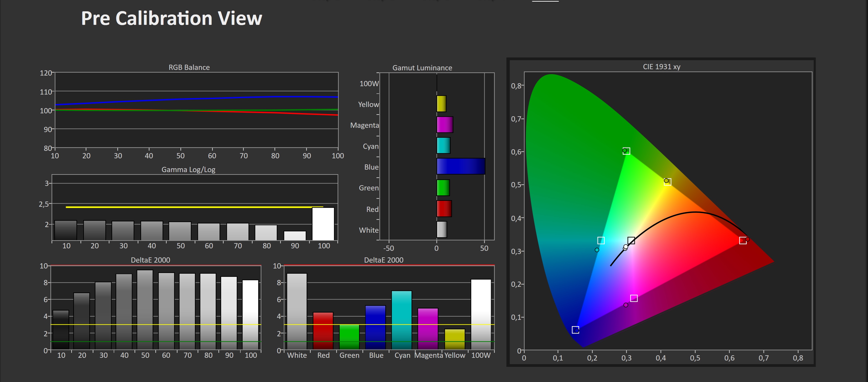The image size is (868, 382).
Task: Click the Magenta bar in Gamut Luminance
Action: (445, 125)
